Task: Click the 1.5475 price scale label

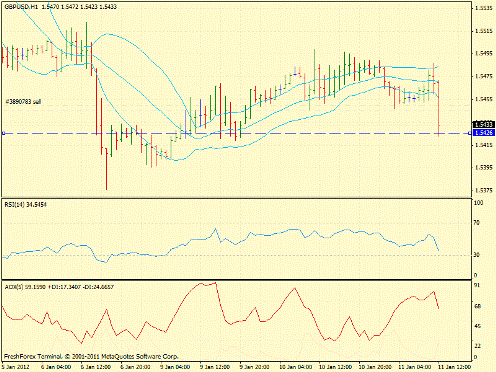Action: click(x=484, y=76)
